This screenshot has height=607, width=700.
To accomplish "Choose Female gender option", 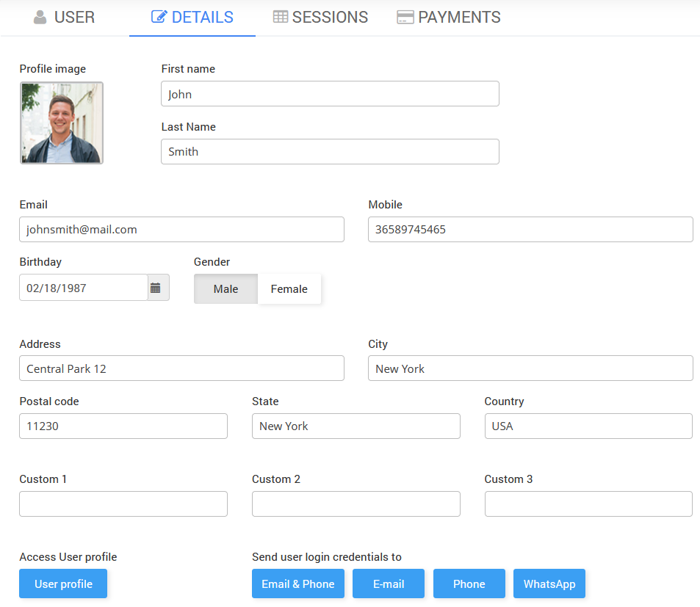I will coord(289,289).
